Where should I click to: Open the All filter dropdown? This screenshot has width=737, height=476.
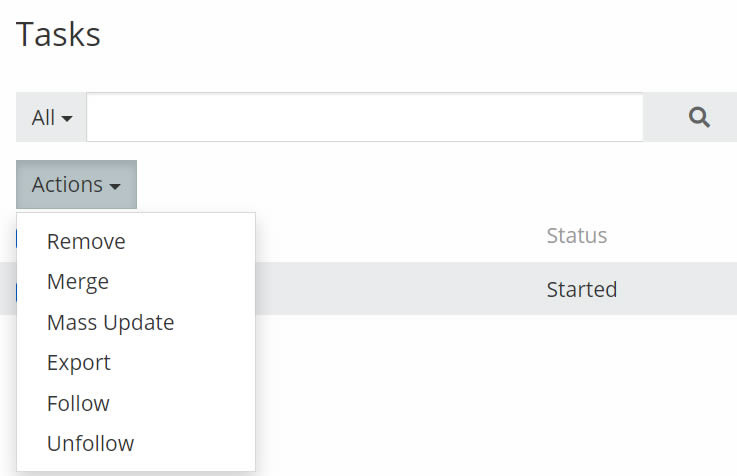coord(51,118)
